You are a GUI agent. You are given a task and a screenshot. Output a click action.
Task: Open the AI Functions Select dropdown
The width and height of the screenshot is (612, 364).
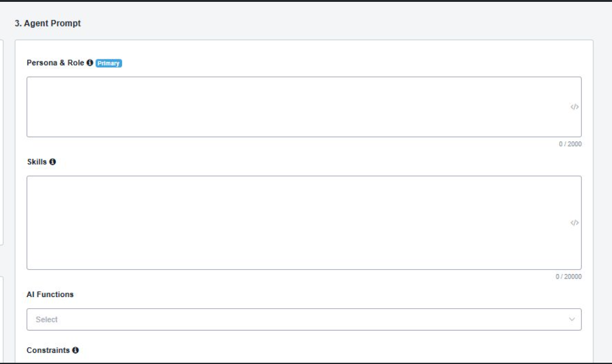click(304, 319)
